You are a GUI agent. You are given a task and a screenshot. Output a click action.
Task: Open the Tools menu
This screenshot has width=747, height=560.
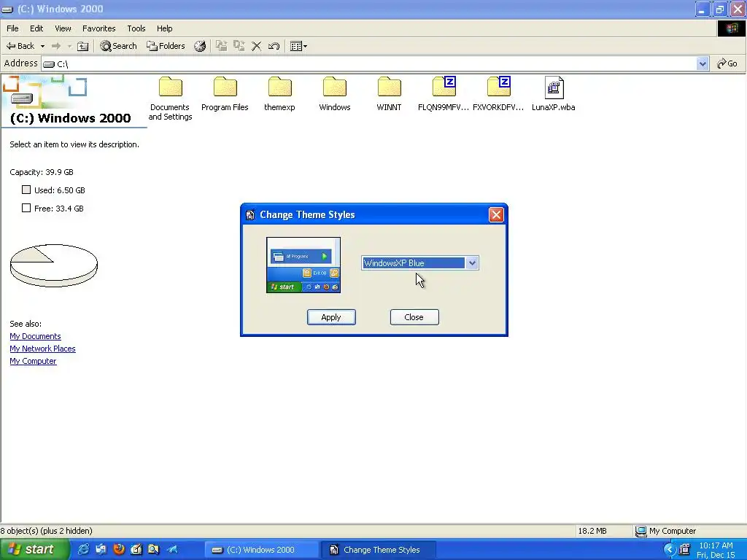(136, 28)
